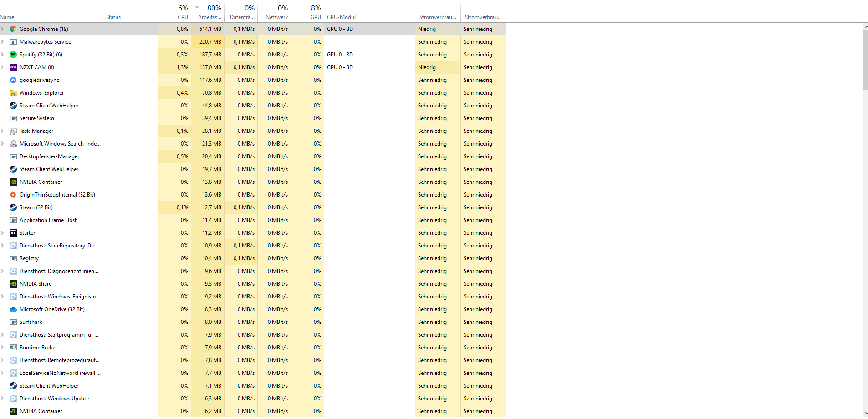
Task: Select the Surfshark process name
Action: tap(31, 322)
